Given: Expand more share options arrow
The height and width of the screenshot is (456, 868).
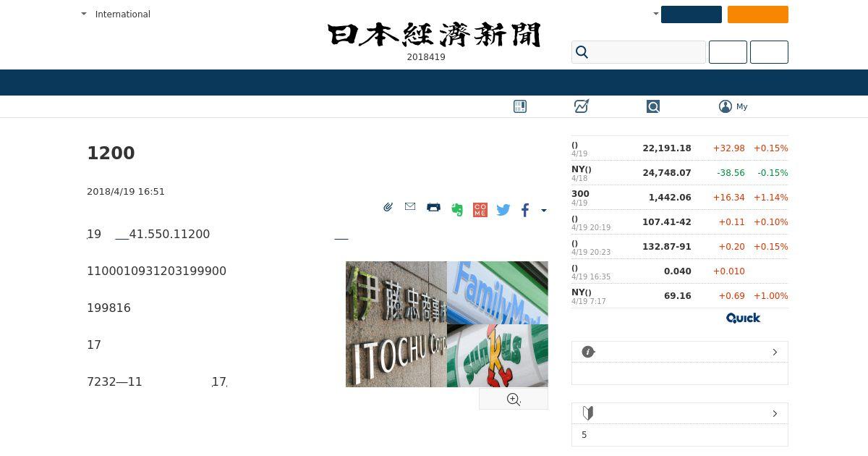Looking at the screenshot, I should click(x=544, y=211).
